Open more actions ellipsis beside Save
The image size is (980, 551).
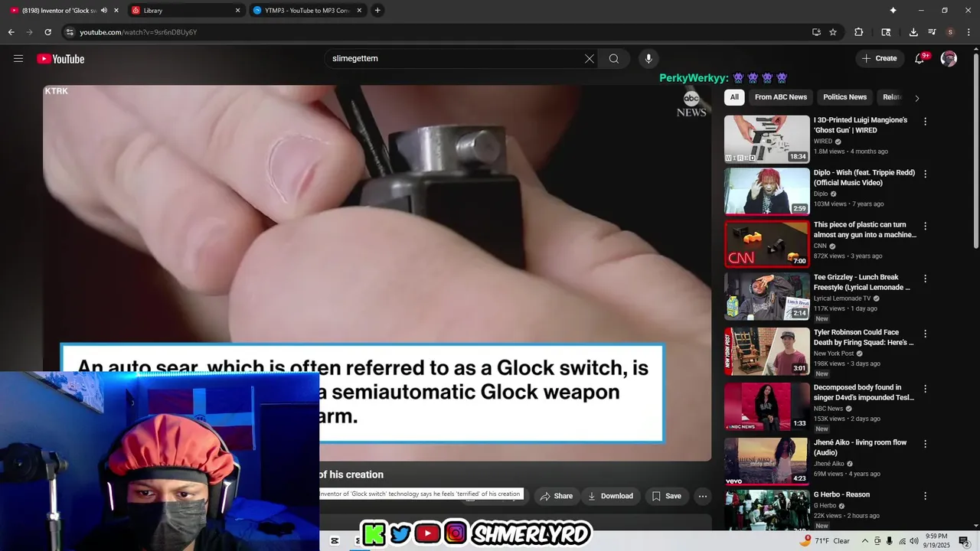pos(702,496)
